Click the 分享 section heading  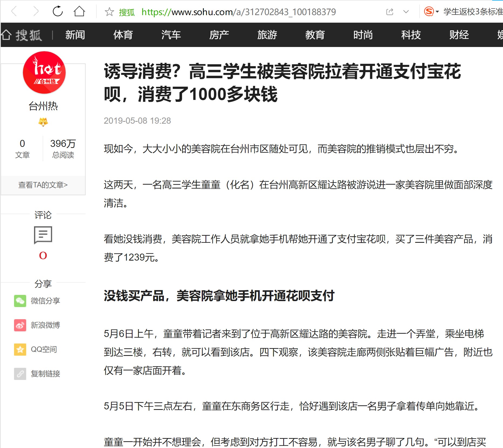click(x=43, y=284)
